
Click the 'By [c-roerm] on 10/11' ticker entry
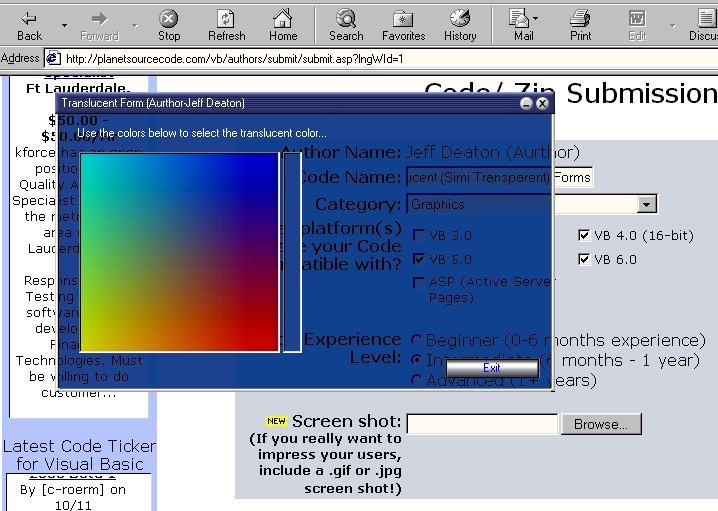(x=73, y=497)
